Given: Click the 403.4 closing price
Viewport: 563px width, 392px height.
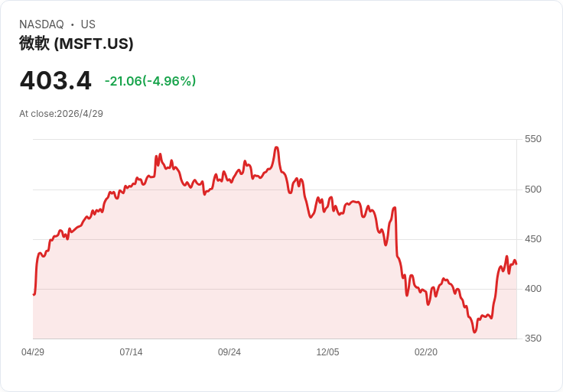Looking at the screenshot, I should [55, 80].
